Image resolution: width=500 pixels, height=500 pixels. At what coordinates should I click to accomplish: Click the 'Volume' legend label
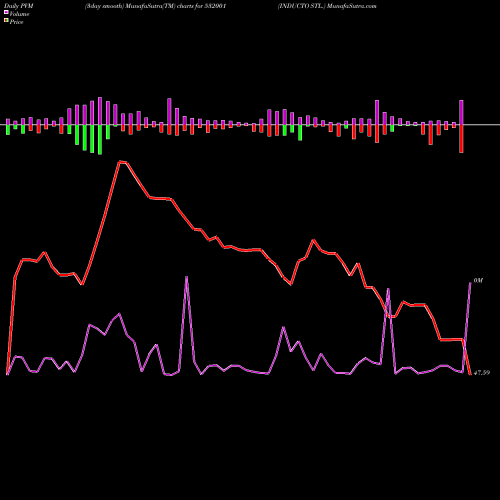point(19,14)
